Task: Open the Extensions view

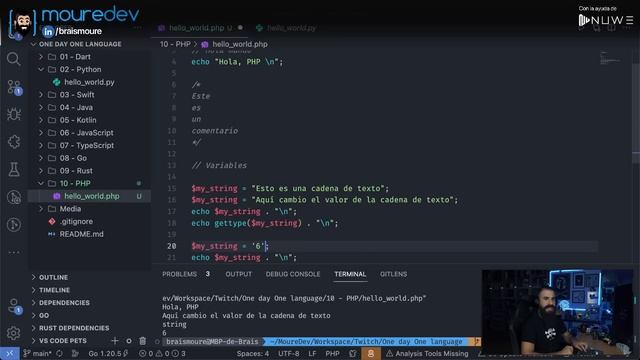Action: [x=14, y=142]
